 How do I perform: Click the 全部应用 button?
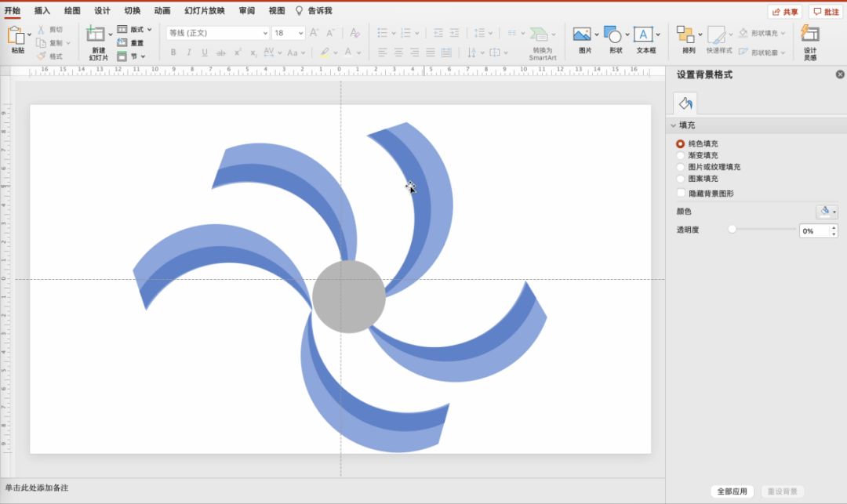click(x=732, y=491)
